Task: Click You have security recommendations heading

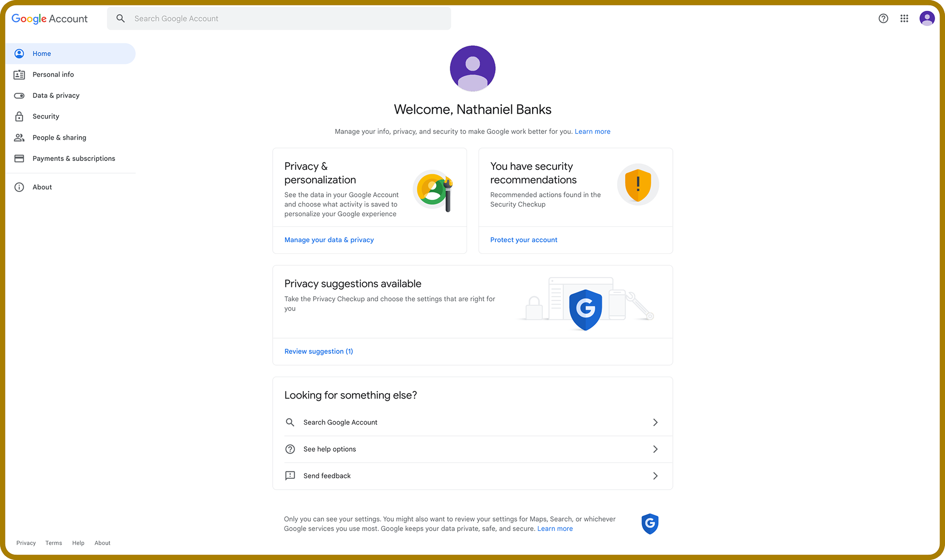Action: pyautogui.click(x=533, y=173)
